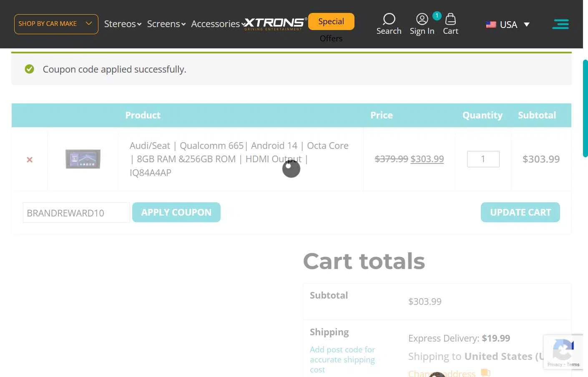
Task: Click the Shipping label in cart totals
Action: pyautogui.click(x=329, y=332)
